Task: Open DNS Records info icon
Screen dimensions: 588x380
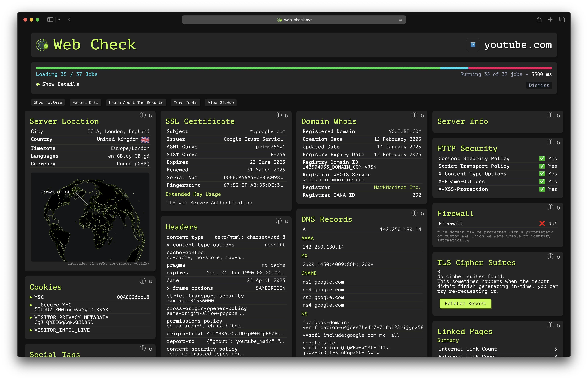Action: point(414,213)
